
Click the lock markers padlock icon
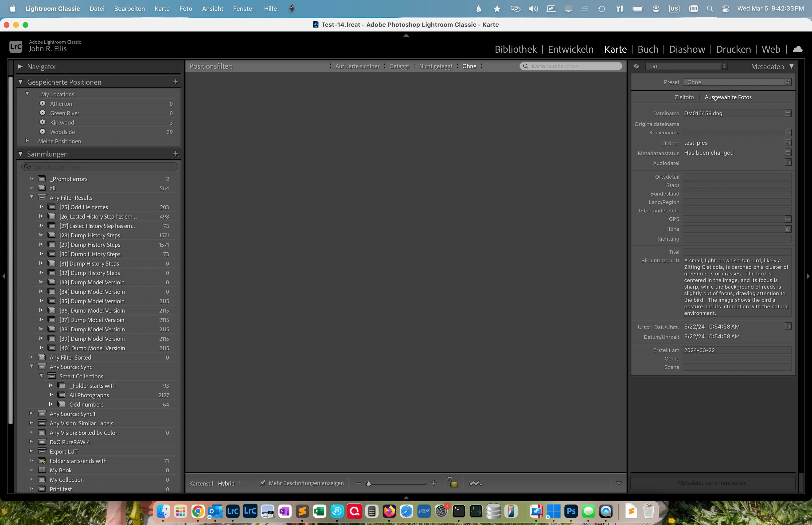click(453, 483)
